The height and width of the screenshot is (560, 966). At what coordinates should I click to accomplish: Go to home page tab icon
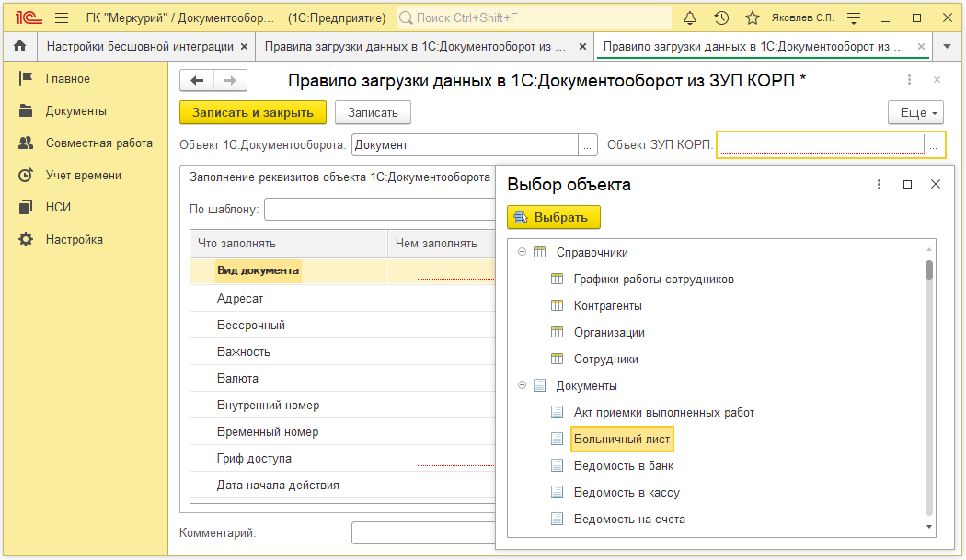(x=19, y=46)
